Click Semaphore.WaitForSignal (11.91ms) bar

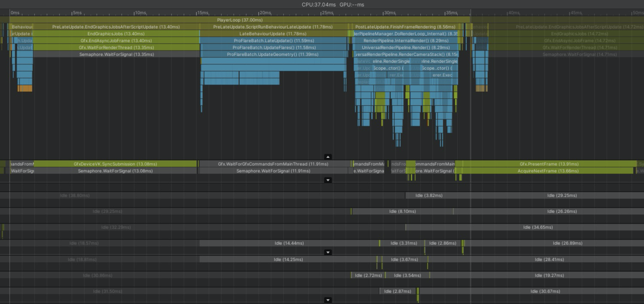273,171
